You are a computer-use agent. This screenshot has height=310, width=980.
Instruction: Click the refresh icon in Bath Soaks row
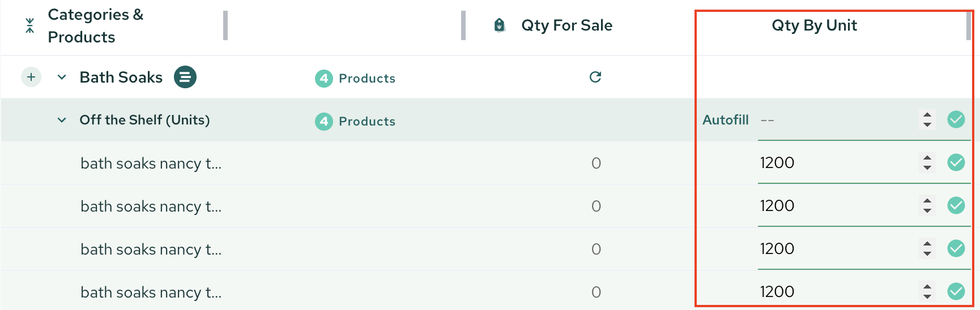(x=595, y=77)
